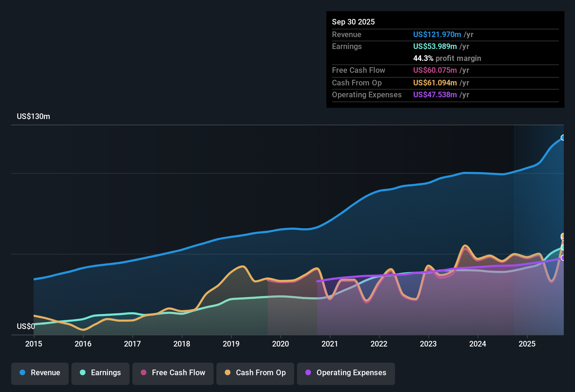Click the 2025 x-axis label

pos(527,344)
